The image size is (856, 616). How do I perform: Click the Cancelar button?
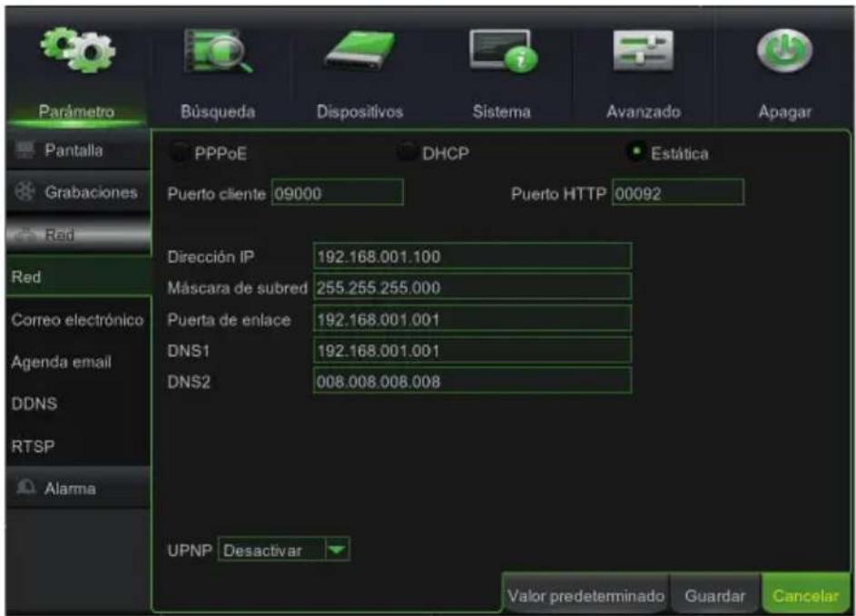pos(806,595)
